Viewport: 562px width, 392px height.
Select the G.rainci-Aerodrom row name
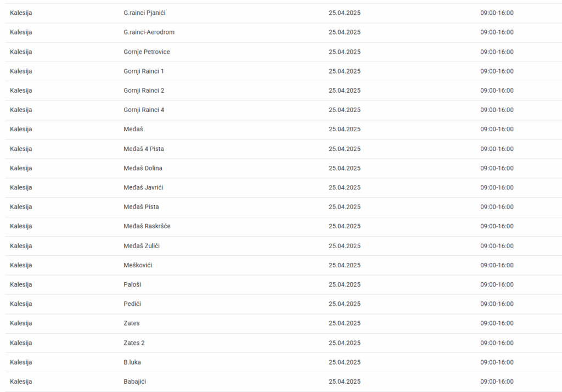(x=149, y=32)
